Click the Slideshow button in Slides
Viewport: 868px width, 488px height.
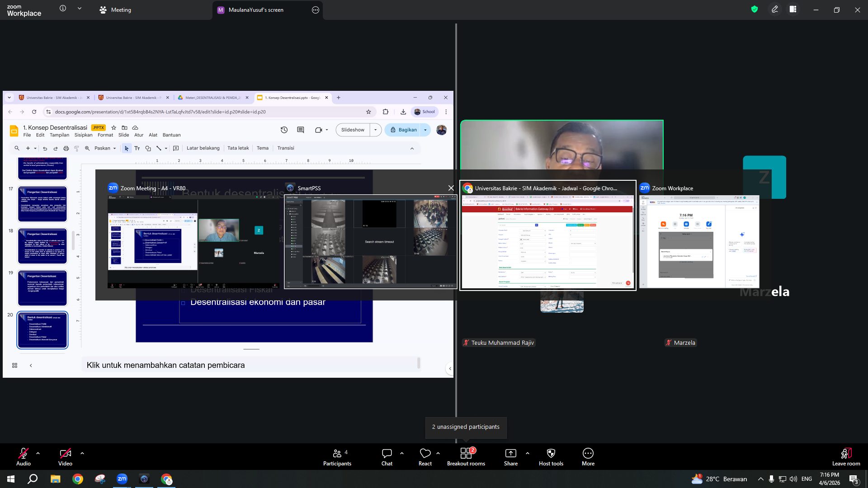(353, 130)
